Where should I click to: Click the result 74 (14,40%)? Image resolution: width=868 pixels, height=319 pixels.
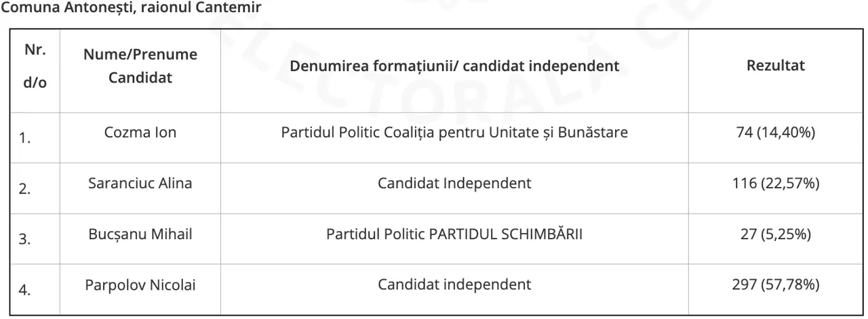(x=776, y=133)
